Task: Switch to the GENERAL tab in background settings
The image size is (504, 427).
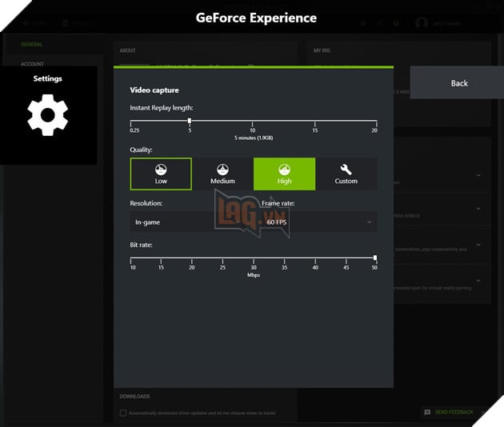Action: (x=31, y=44)
